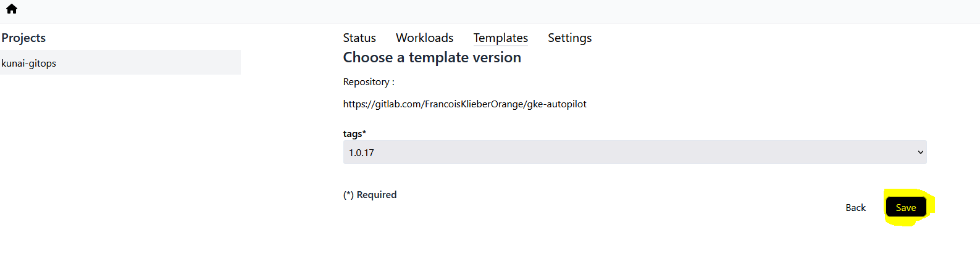This screenshot has width=980, height=272.
Task: Click the 'Choose a template version' heading
Action: click(432, 57)
